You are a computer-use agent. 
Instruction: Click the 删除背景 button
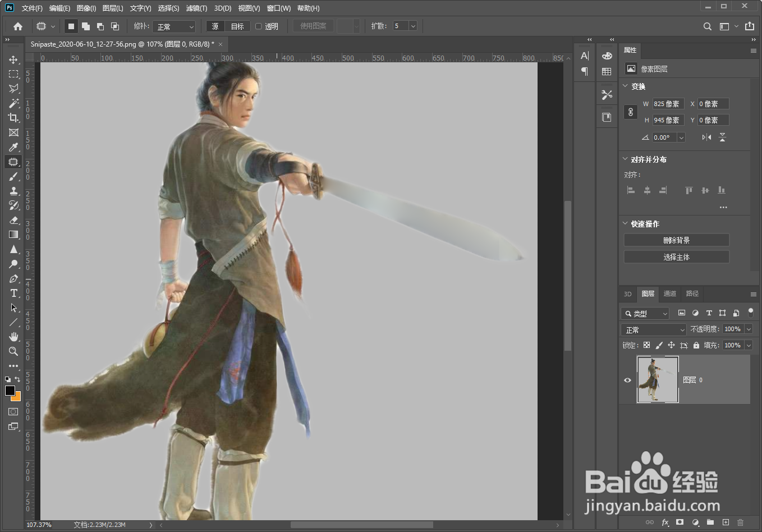676,240
